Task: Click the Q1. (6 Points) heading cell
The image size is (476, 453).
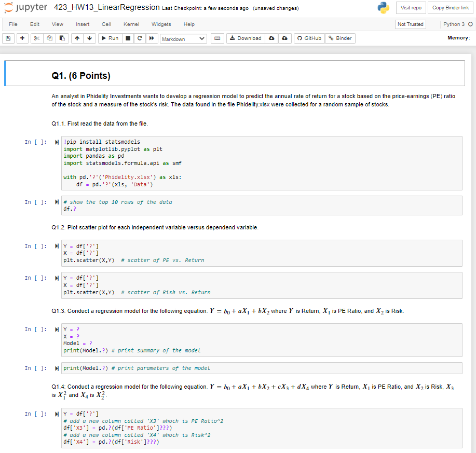Action: pos(235,73)
